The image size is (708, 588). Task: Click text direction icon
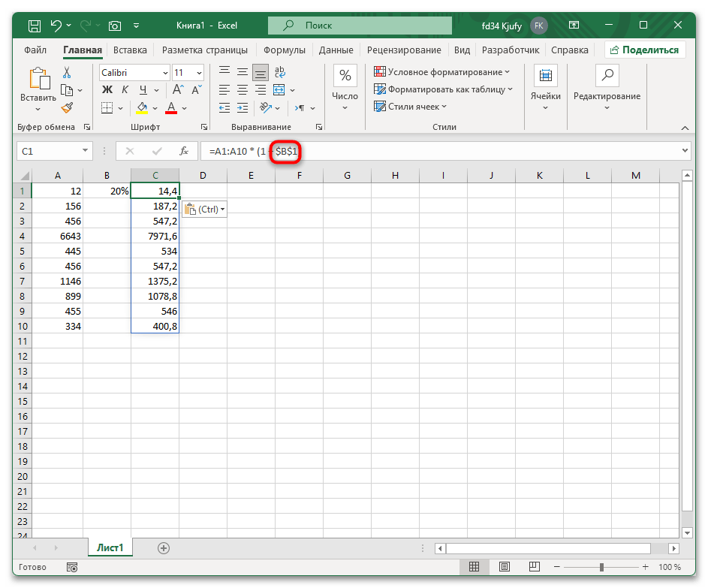pyautogui.click(x=300, y=108)
